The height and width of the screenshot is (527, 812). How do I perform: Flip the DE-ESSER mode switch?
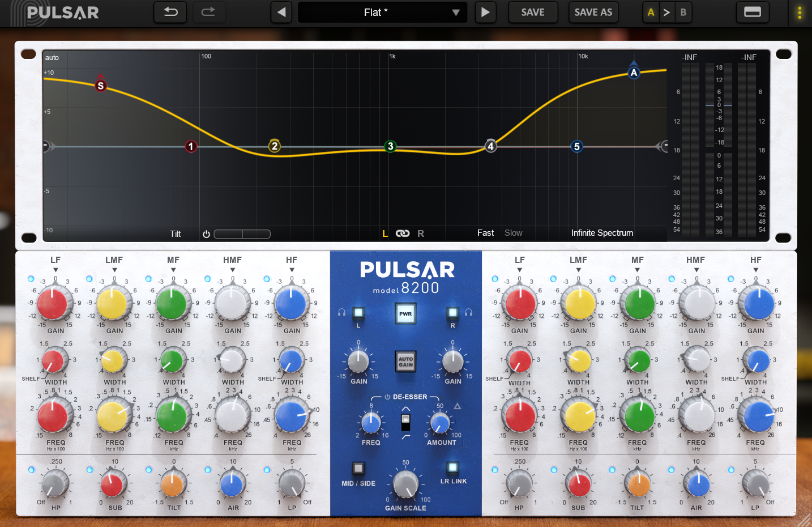tap(405, 422)
